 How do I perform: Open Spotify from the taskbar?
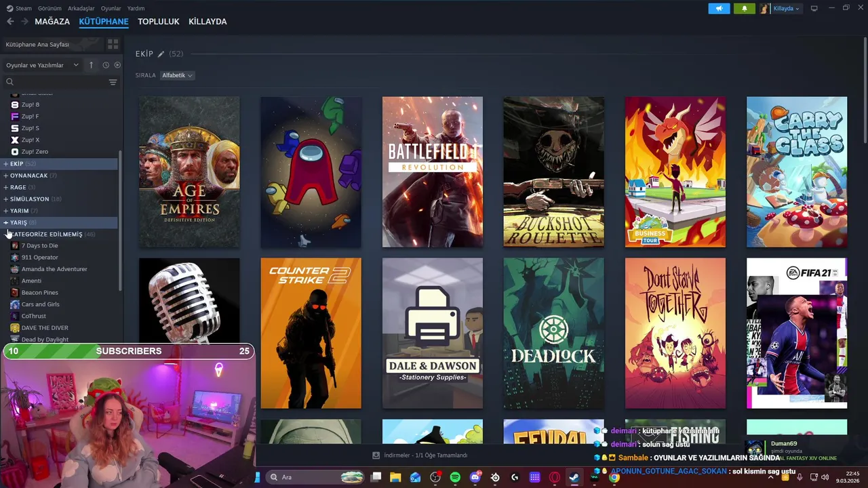(455, 477)
